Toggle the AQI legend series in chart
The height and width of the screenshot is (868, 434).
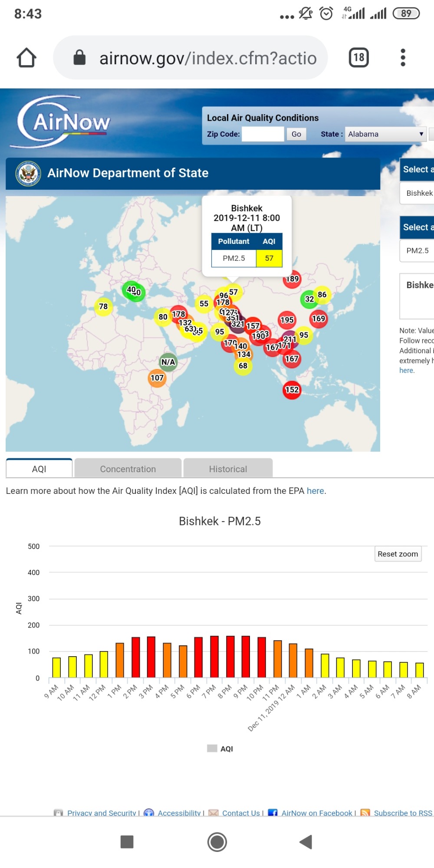220,749
